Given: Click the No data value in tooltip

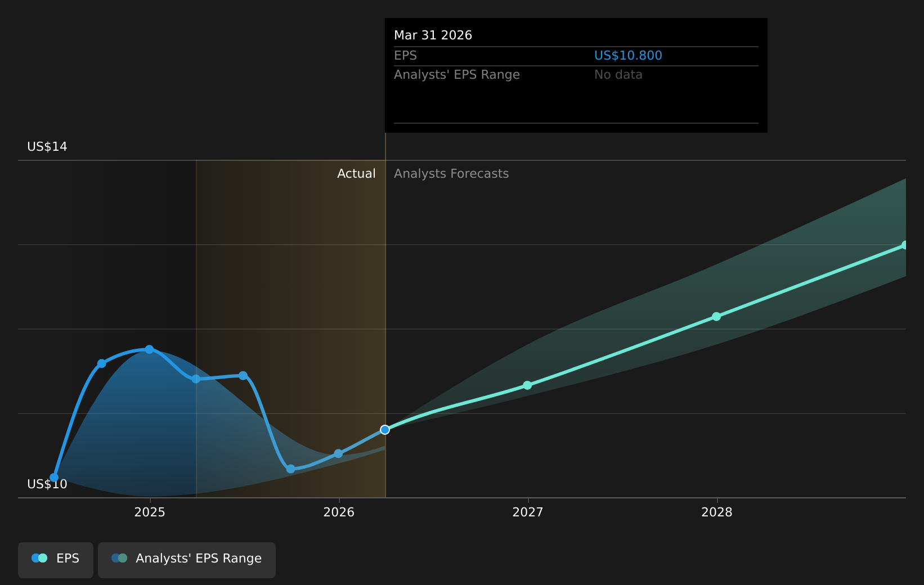Looking at the screenshot, I should click(618, 75).
